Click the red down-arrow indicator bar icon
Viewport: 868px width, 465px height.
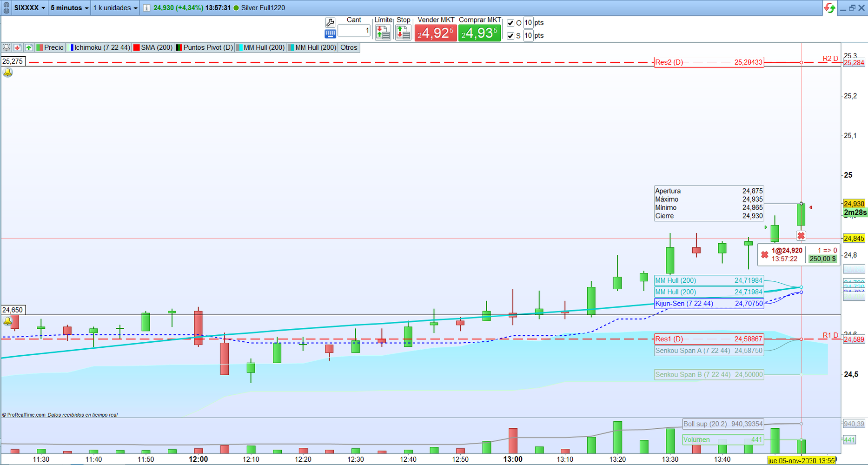click(18, 47)
